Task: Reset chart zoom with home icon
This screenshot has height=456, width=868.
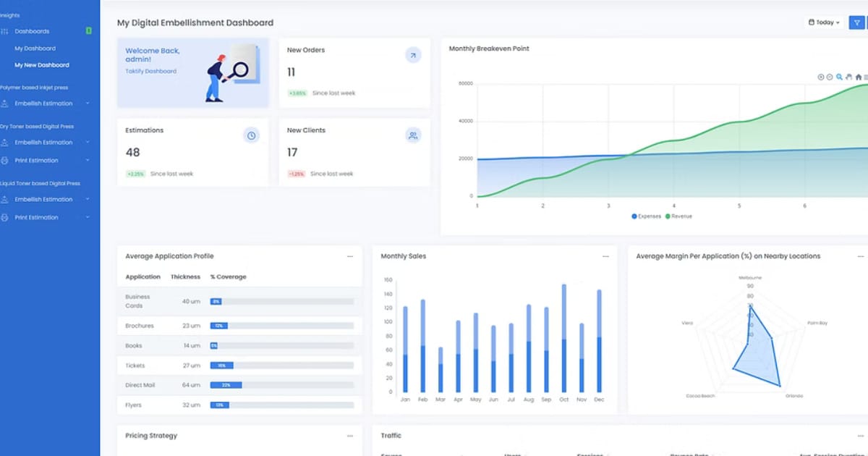Action: 859,77
